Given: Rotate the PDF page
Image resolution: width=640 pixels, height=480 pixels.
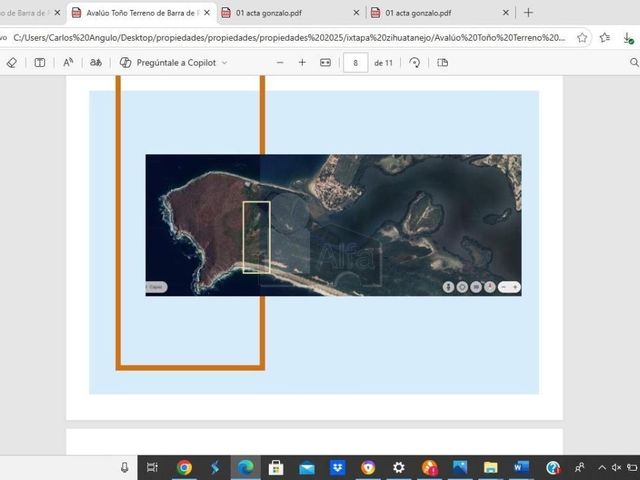Looking at the screenshot, I should [x=415, y=62].
